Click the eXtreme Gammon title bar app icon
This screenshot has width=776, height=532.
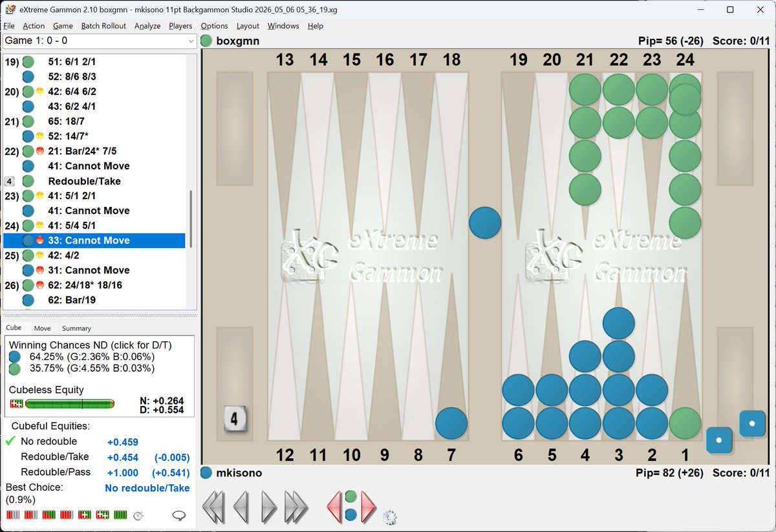pyautogui.click(x=10, y=10)
